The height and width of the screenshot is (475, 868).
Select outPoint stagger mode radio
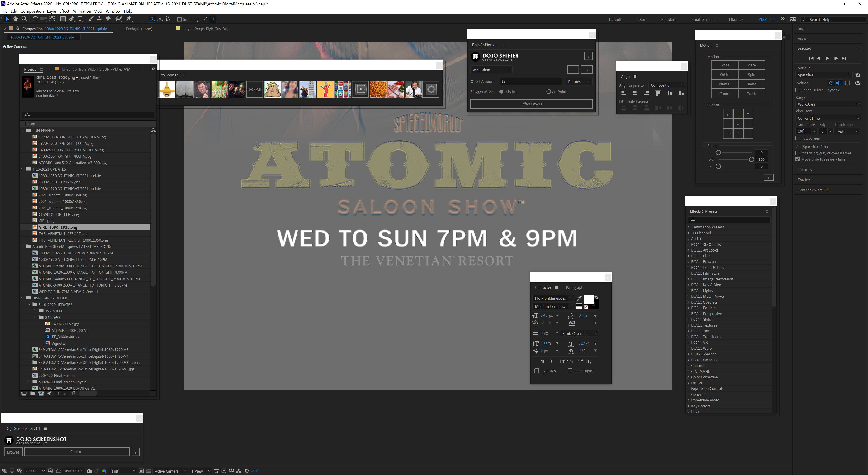(549, 92)
